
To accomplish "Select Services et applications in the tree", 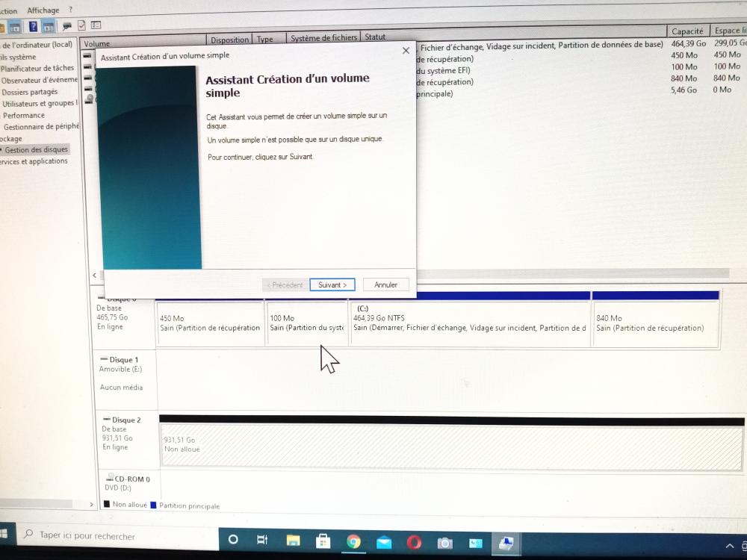I will [34, 161].
